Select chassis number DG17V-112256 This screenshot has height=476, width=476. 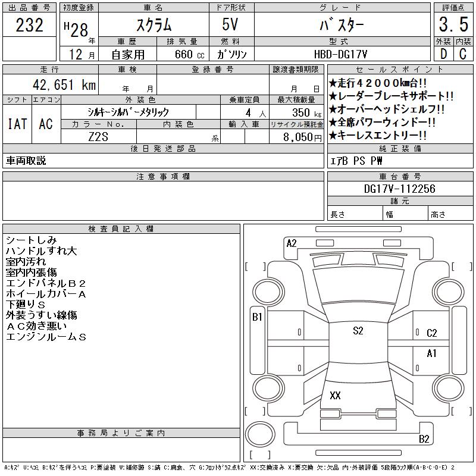[399, 189]
